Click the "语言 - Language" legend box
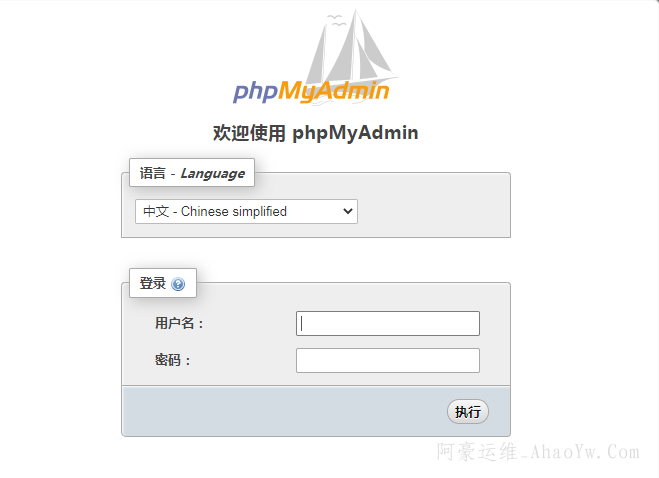This screenshot has height=478, width=659. coord(192,172)
